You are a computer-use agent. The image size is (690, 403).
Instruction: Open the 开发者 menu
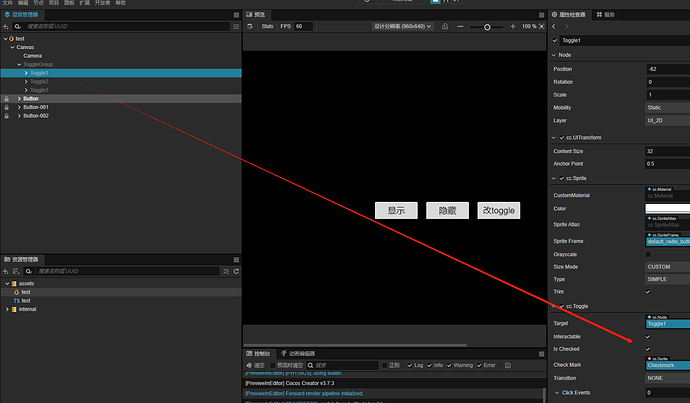pos(102,3)
